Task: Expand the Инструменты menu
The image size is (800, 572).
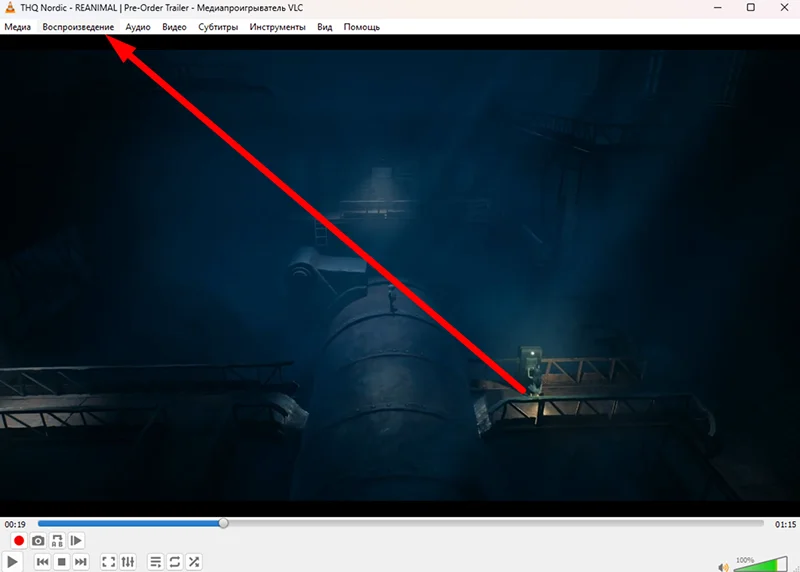Action: (x=277, y=27)
